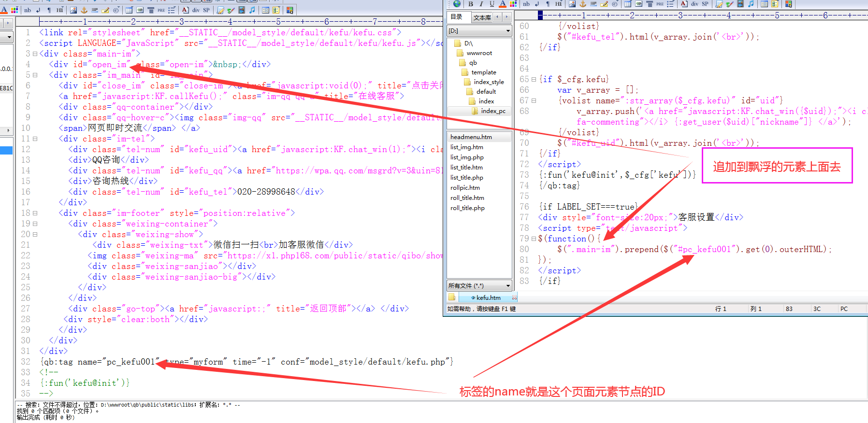868x423 pixels.
Task: Open list_img.htm in the file list
Action: [466, 147]
